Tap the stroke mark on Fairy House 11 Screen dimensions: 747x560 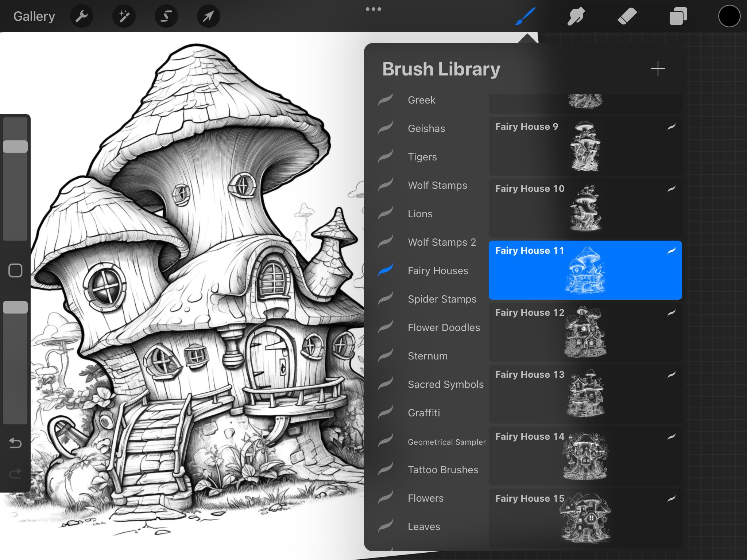671,251
